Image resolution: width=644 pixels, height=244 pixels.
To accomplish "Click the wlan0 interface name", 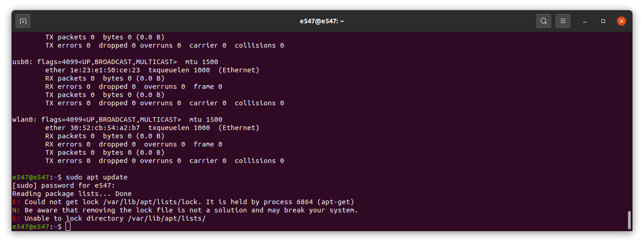I will [x=22, y=119].
